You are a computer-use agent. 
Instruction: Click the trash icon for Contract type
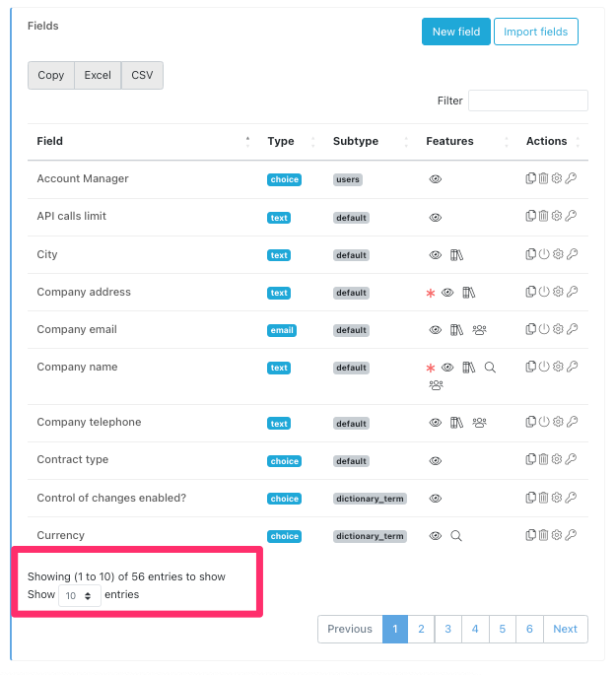click(543, 459)
